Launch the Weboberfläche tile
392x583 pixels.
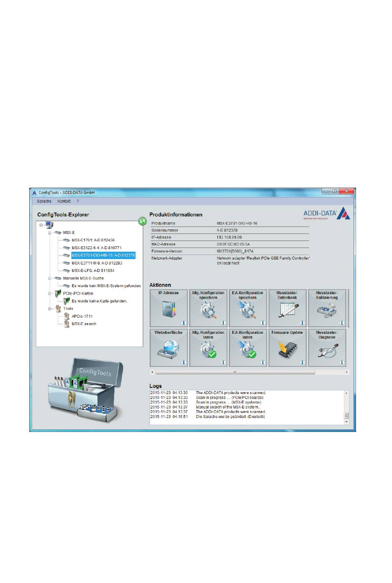tap(168, 348)
